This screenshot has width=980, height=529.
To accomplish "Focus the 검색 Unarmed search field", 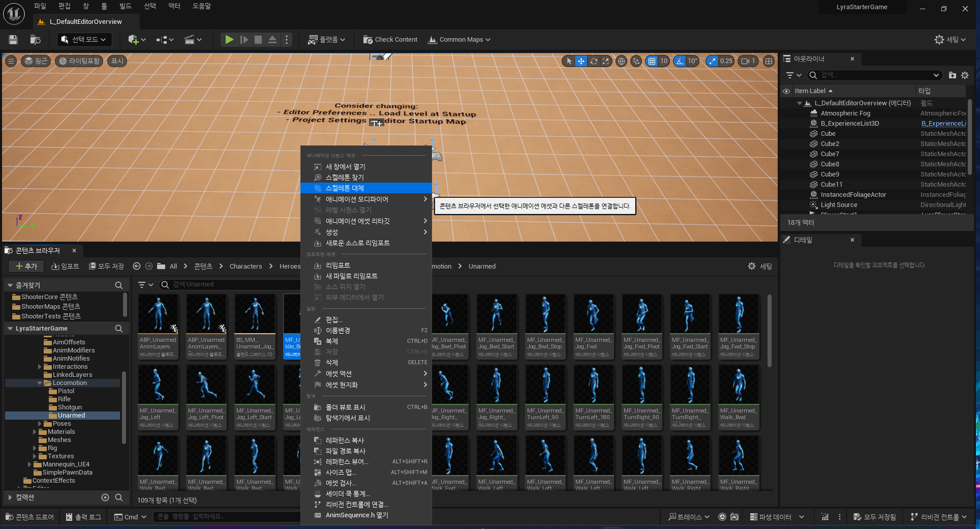I will click(229, 284).
